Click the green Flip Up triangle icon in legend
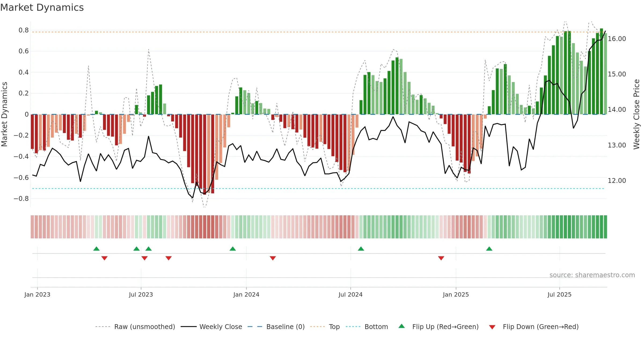The image size is (644, 362). point(402,326)
